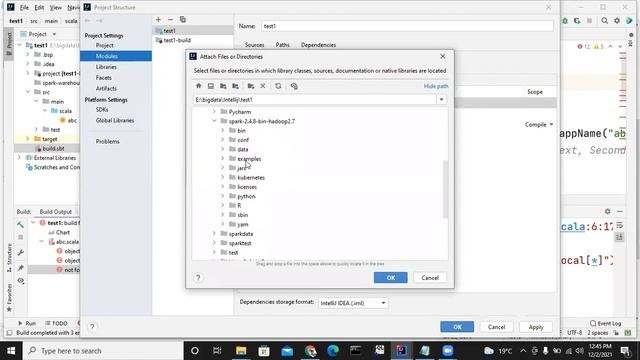This screenshot has height=360, width=640.
Task: Click the Desktop directory icon in file chooser toolbar
Action: click(211, 86)
